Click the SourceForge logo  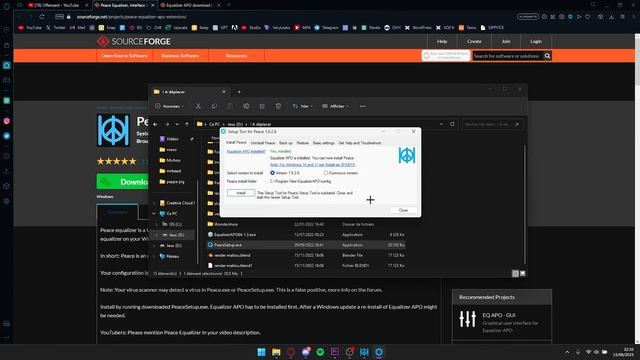(x=134, y=41)
